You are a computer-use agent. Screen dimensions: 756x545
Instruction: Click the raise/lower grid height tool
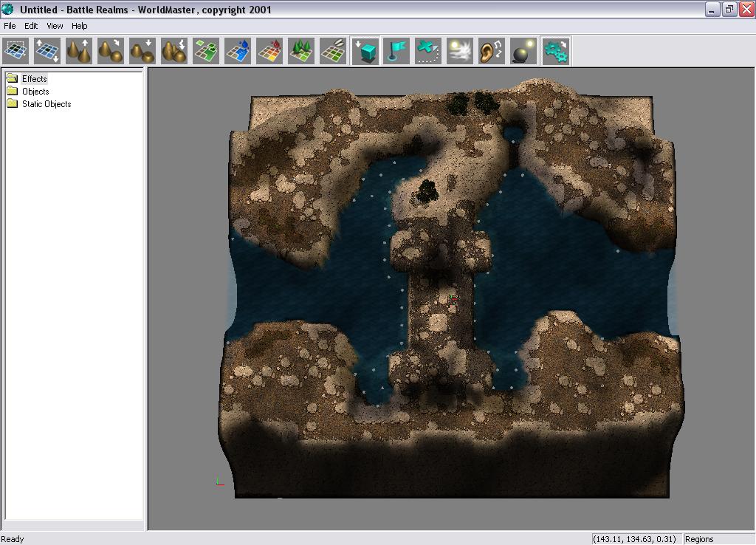48,52
